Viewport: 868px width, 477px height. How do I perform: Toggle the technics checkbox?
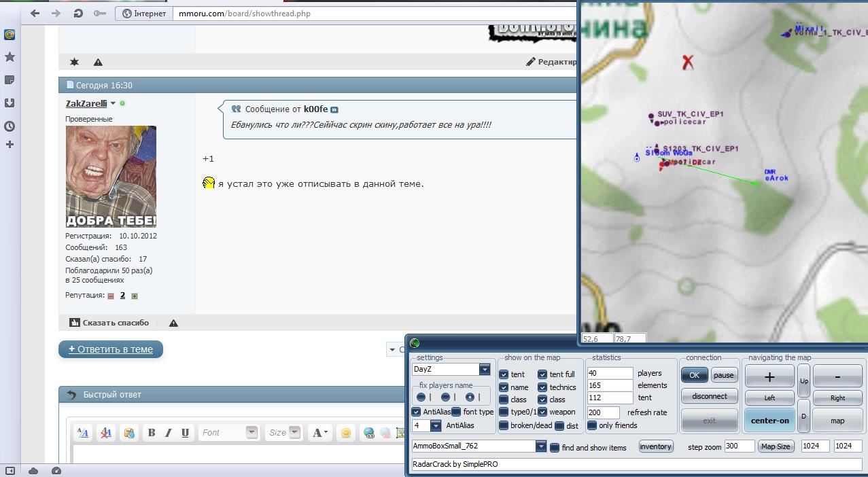tap(542, 387)
